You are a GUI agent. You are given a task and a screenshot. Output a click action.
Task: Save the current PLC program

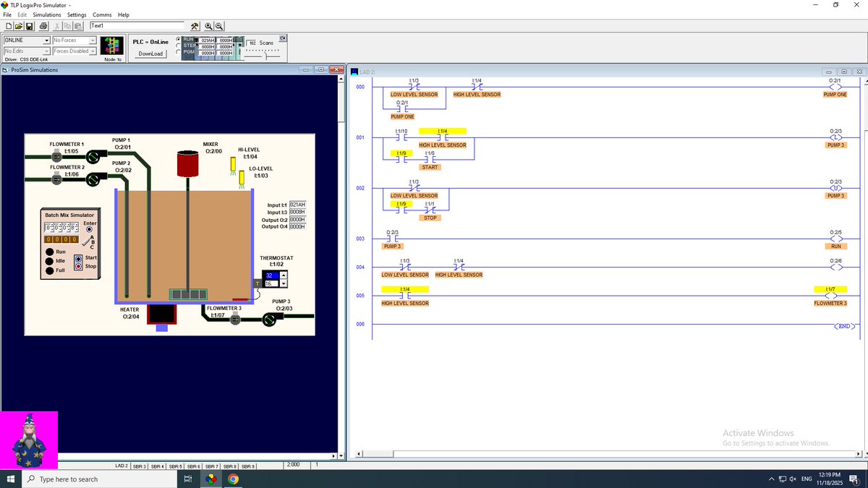(29, 25)
